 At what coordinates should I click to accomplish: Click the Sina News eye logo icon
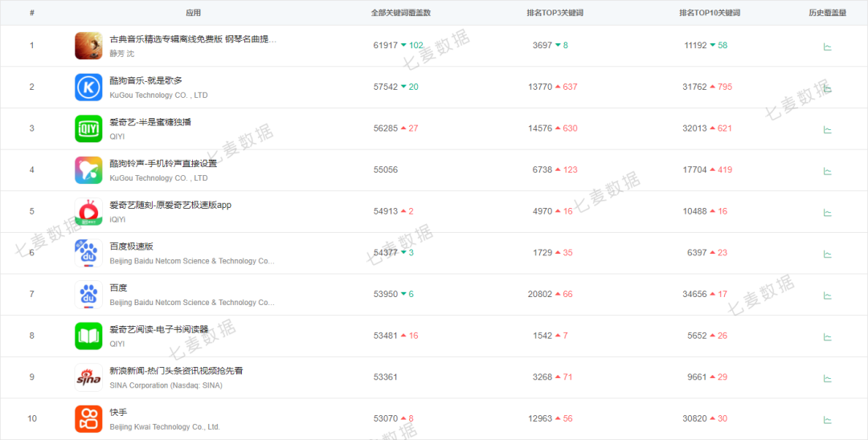pyautogui.click(x=88, y=377)
